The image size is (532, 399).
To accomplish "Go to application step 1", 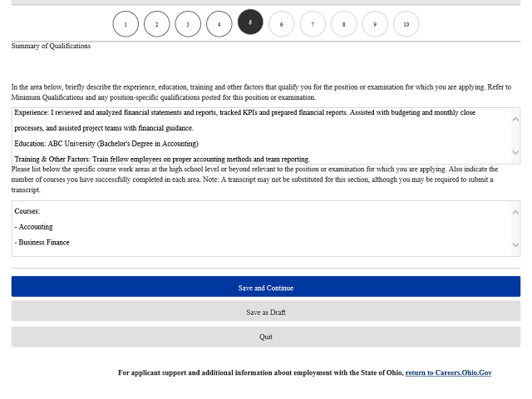I will coord(126,24).
